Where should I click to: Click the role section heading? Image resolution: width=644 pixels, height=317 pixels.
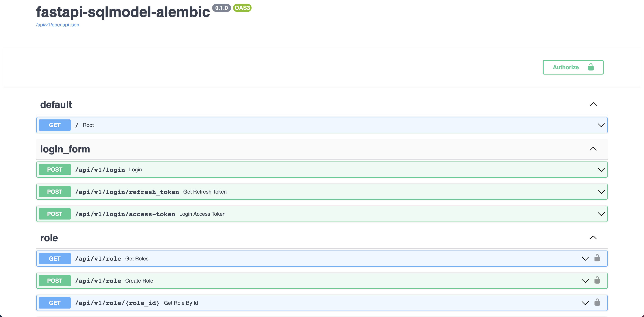[x=49, y=238]
